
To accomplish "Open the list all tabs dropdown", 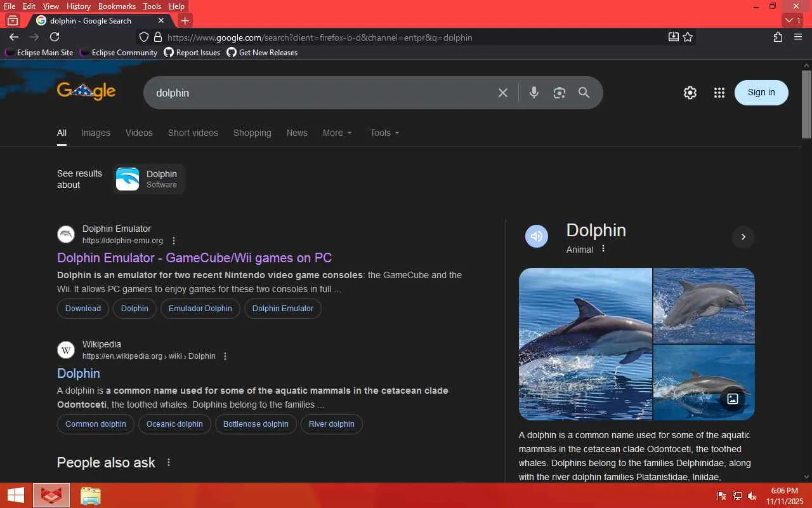I will 793,20.
